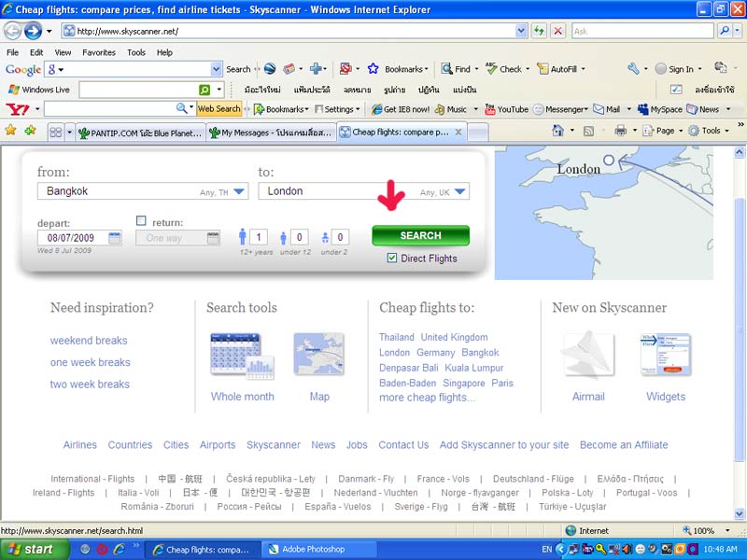Image resolution: width=747 pixels, height=560 pixels.
Task: Open the zoom level 100% dropdown
Action: click(727, 530)
